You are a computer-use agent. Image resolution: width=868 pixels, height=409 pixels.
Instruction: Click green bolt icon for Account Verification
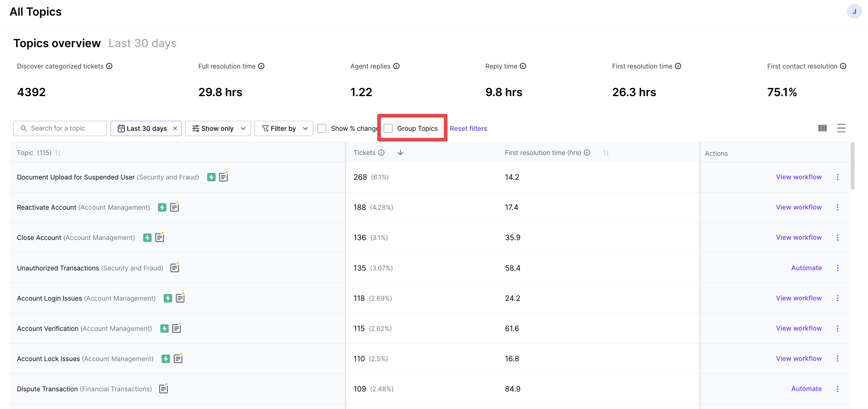(x=165, y=329)
